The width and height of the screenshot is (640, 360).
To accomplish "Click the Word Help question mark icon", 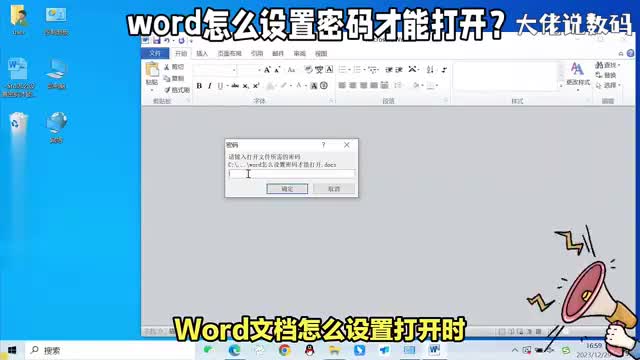I will pos(631,53).
